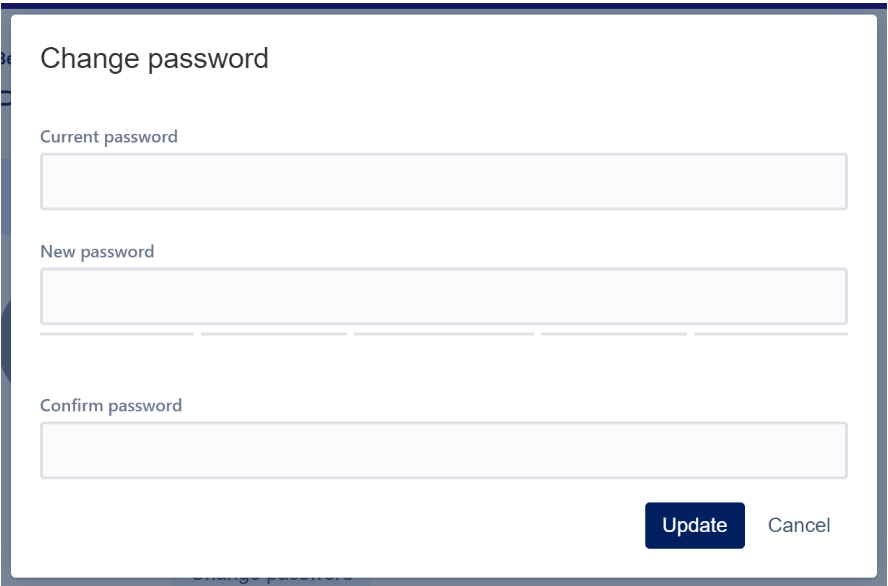Click the first password strength bar segment

click(x=116, y=334)
